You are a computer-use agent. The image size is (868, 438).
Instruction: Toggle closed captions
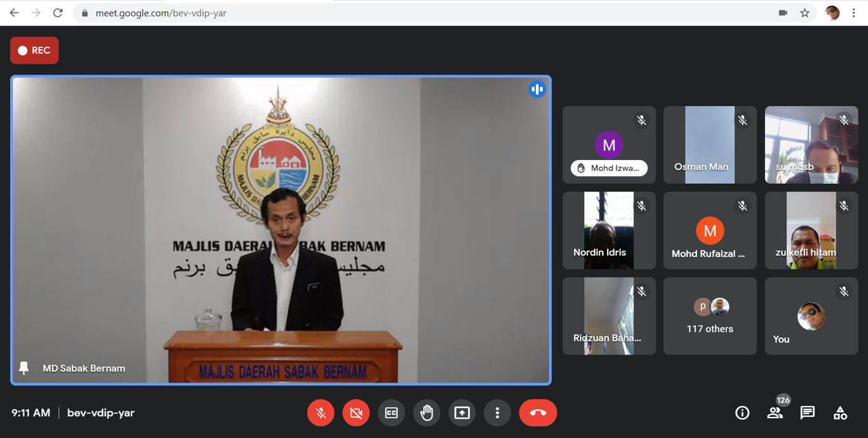pos(392,413)
